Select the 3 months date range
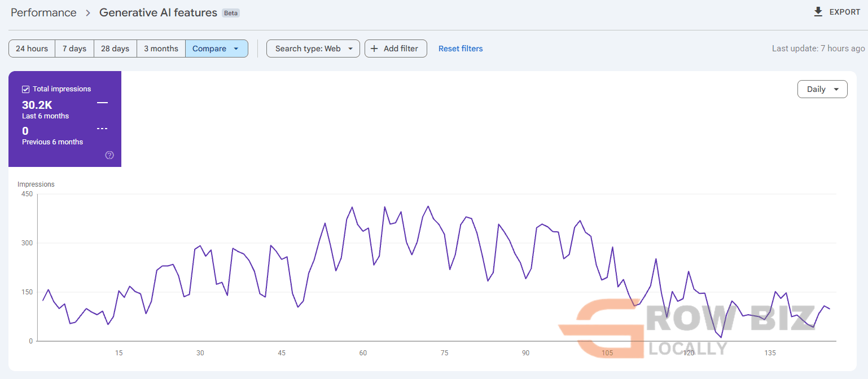This screenshot has width=868, height=379. click(161, 49)
